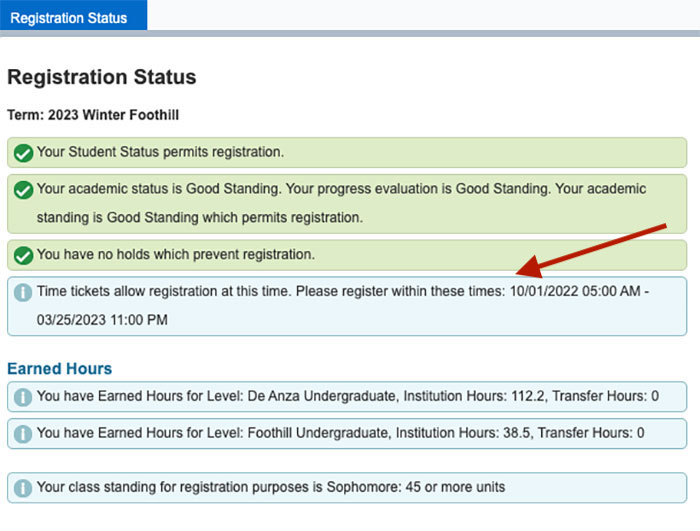
Task: Select the Registration Status page heading
Action: tap(101, 77)
